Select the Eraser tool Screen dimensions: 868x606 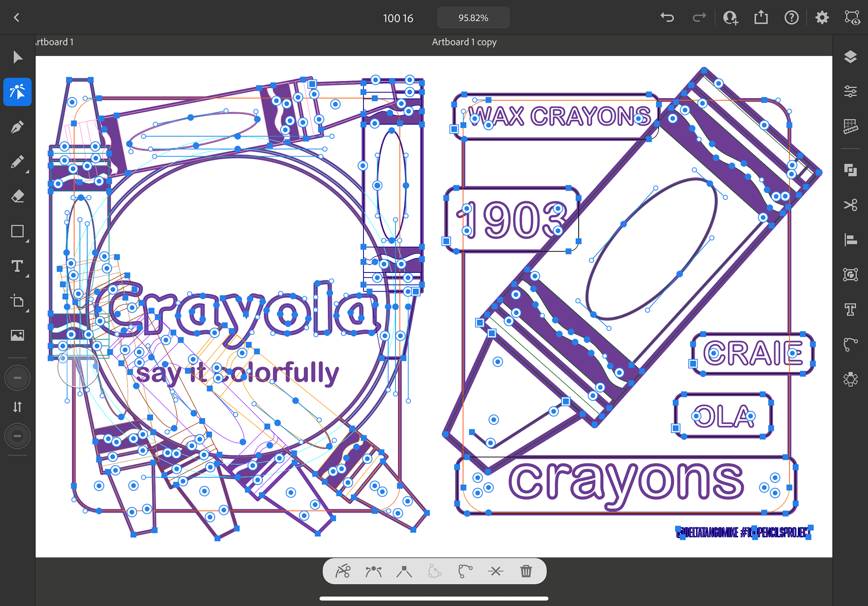pos(18,197)
